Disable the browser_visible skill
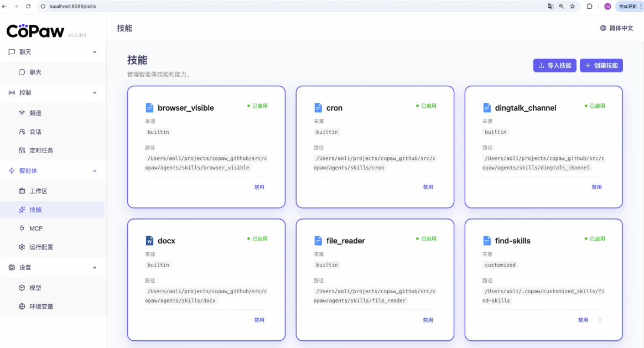This screenshot has height=348, width=644. coord(259,187)
